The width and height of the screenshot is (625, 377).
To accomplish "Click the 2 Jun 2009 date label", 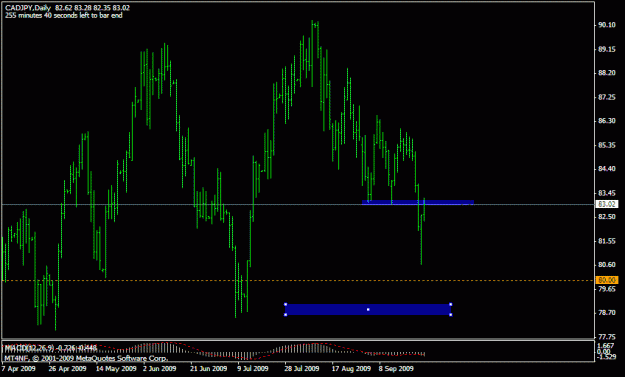I will click(x=159, y=369).
